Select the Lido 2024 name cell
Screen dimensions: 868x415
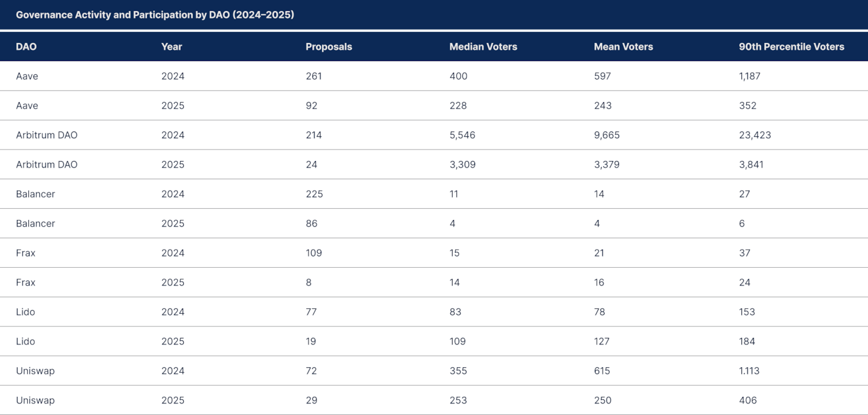[25, 312]
